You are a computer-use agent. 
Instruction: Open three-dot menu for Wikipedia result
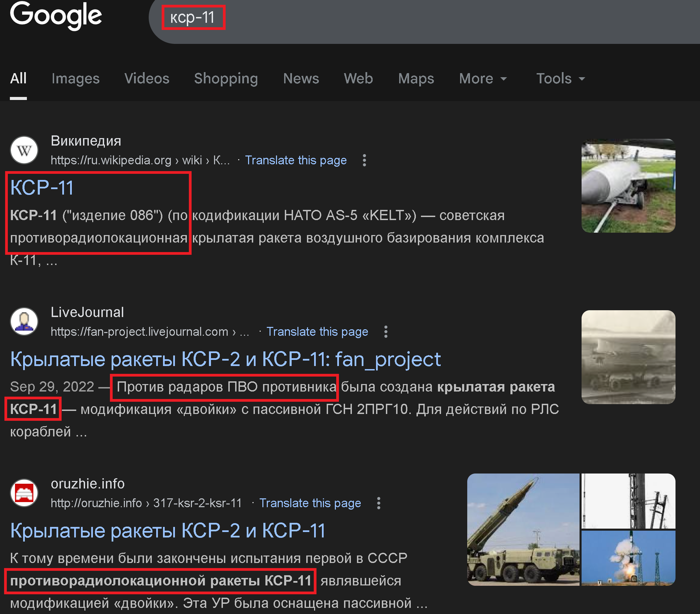(364, 160)
